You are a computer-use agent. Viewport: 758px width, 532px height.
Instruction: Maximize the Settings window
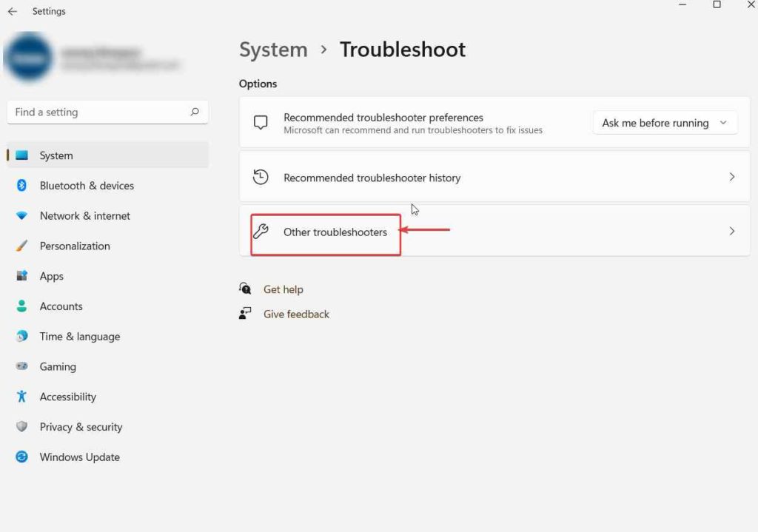click(717, 5)
